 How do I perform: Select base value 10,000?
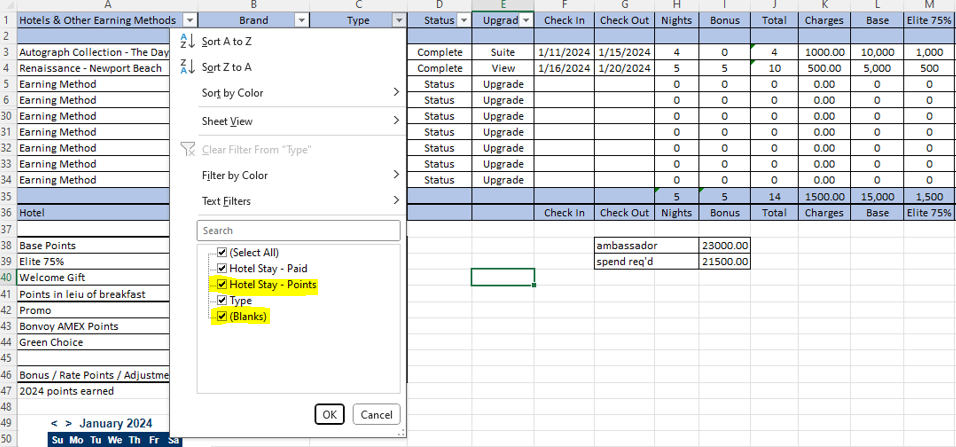point(877,52)
